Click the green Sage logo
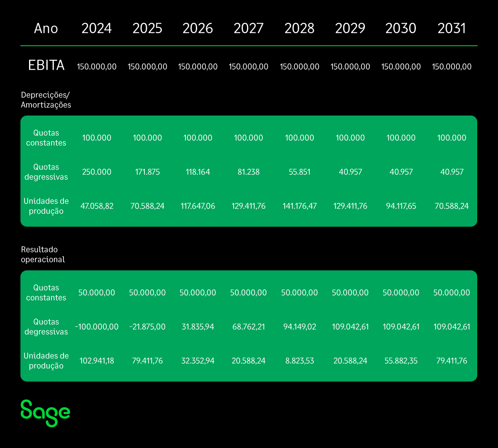The image size is (498, 448). (45, 413)
